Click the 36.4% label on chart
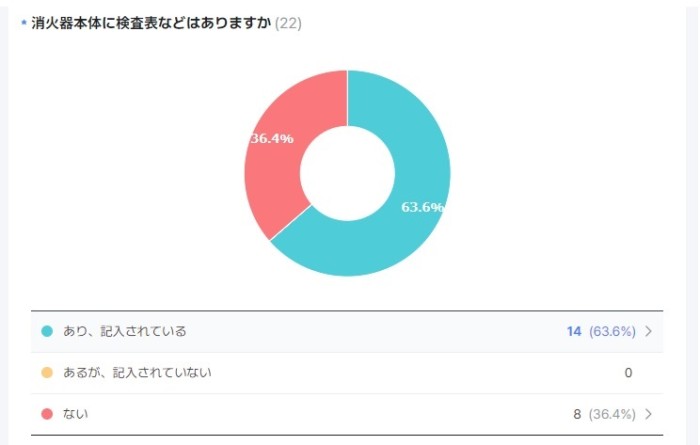 pyautogui.click(x=272, y=138)
